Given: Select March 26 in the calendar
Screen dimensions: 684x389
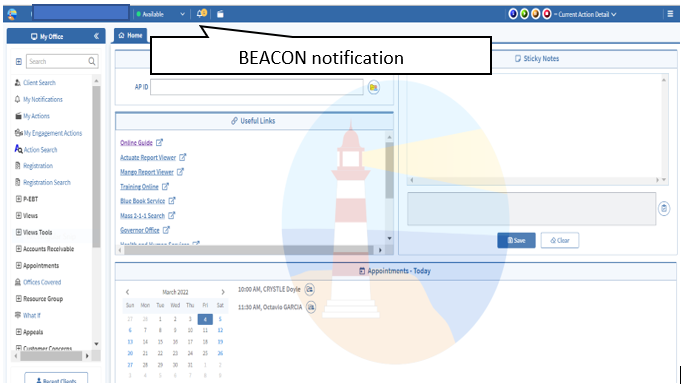Looking at the screenshot, I should pos(220,353).
